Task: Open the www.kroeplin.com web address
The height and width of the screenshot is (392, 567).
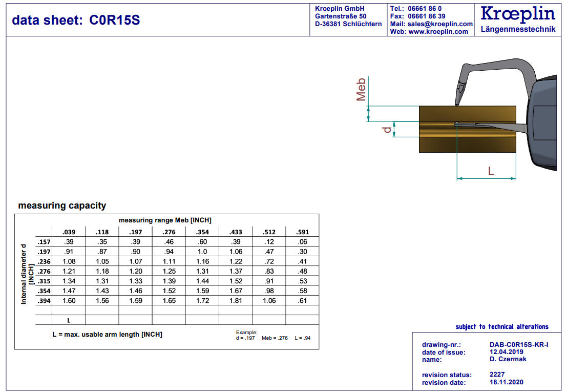Action: click(x=438, y=32)
